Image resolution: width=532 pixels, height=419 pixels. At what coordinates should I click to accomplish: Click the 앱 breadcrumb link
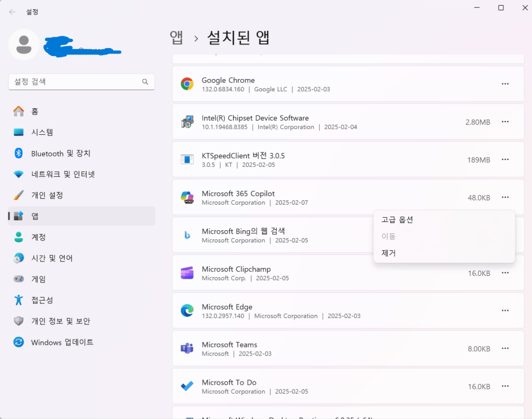pyautogui.click(x=176, y=37)
